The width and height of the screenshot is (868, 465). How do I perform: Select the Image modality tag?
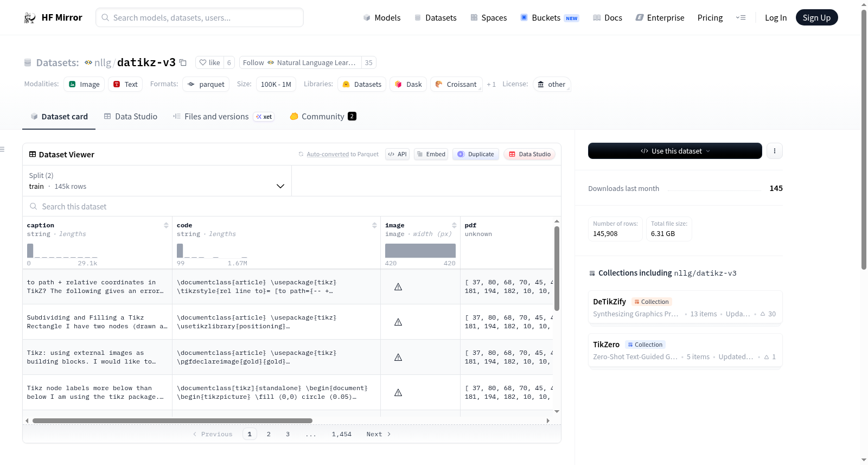(x=84, y=84)
